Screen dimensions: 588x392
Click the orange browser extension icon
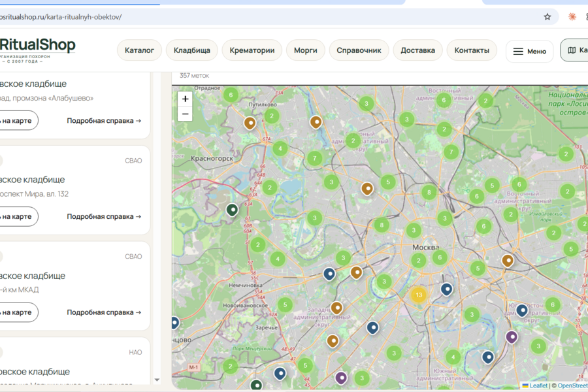[572, 16]
